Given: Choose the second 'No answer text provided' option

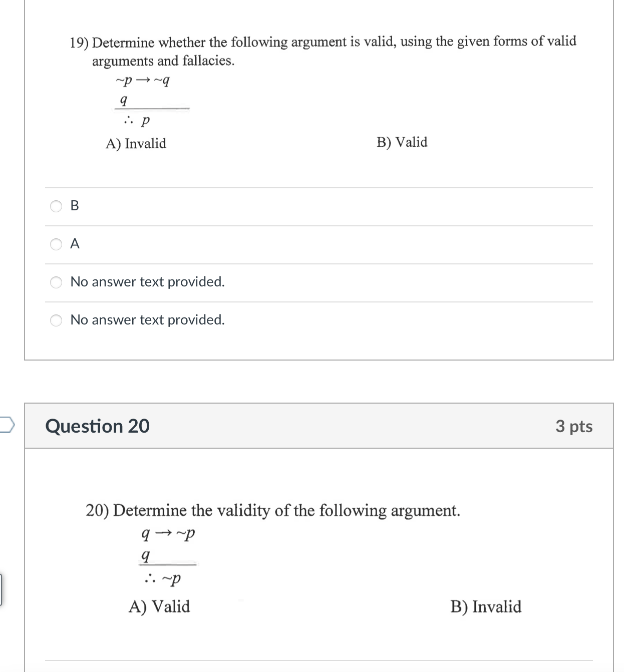Looking at the screenshot, I should 55,320.
